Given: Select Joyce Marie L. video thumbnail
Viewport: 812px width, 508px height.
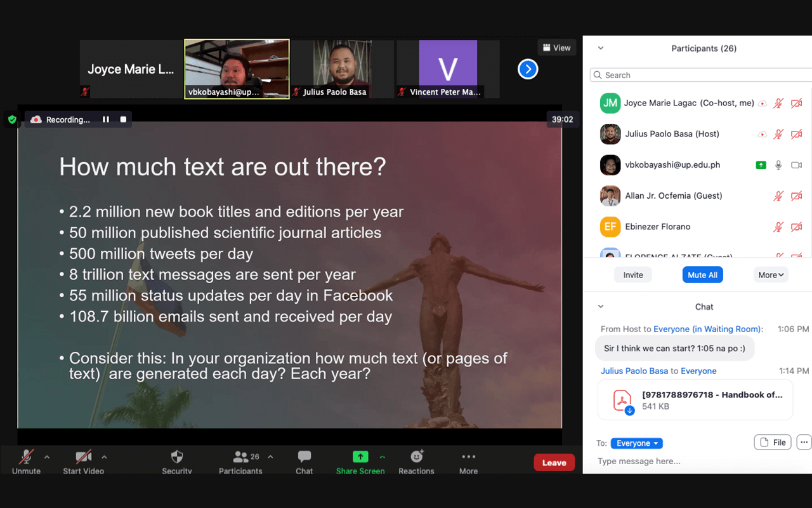Looking at the screenshot, I should [x=131, y=69].
